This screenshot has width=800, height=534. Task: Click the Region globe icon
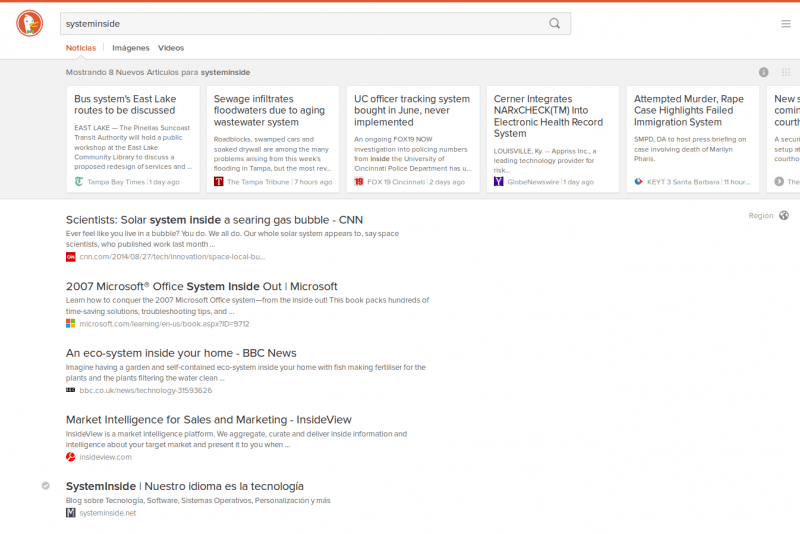click(784, 215)
